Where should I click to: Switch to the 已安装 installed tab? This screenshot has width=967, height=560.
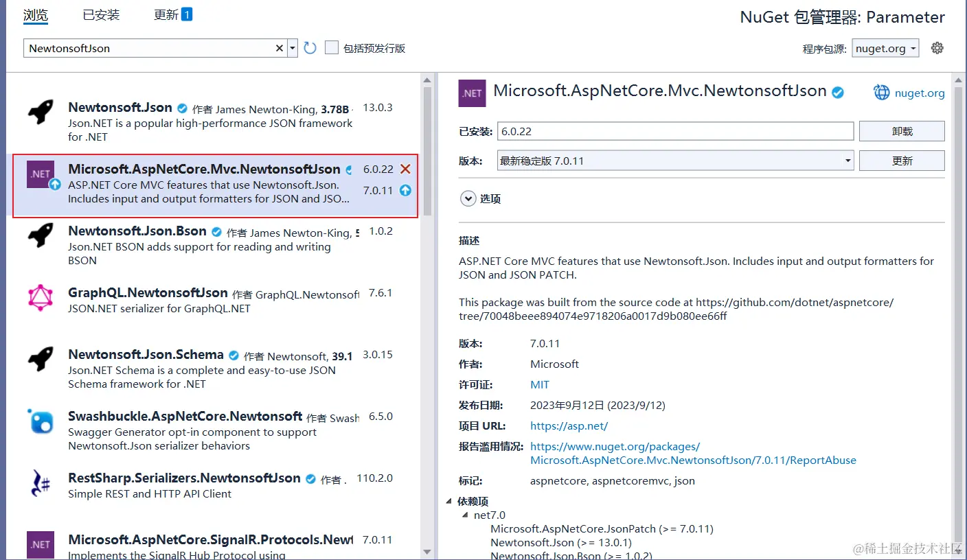pos(101,14)
